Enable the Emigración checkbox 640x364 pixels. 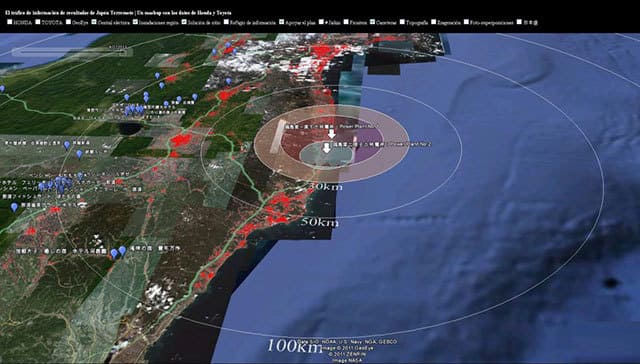pyautogui.click(x=433, y=22)
